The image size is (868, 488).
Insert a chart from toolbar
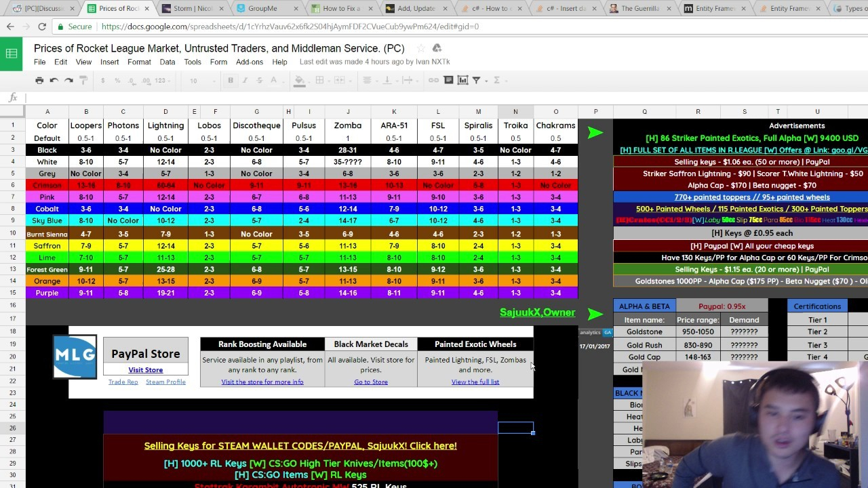tap(462, 80)
